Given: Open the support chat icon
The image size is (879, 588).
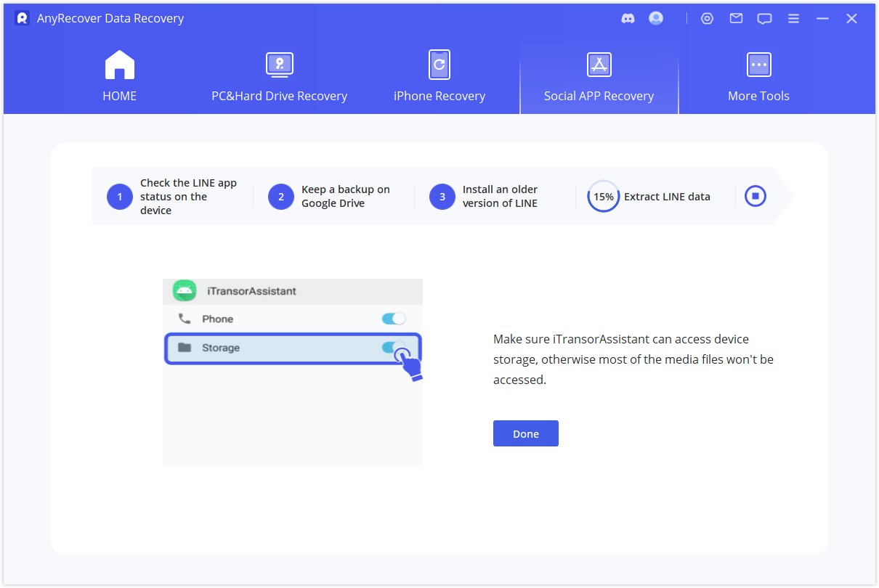Looking at the screenshot, I should click(x=764, y=18).
